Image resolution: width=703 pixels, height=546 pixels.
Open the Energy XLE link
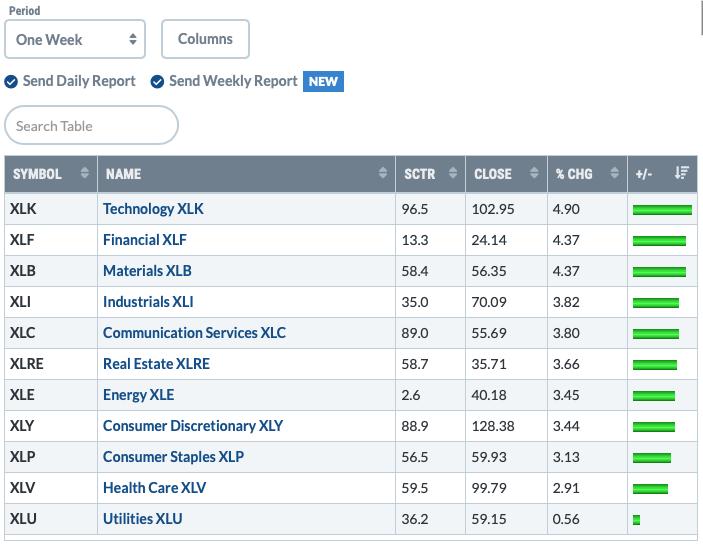point(139,395)
